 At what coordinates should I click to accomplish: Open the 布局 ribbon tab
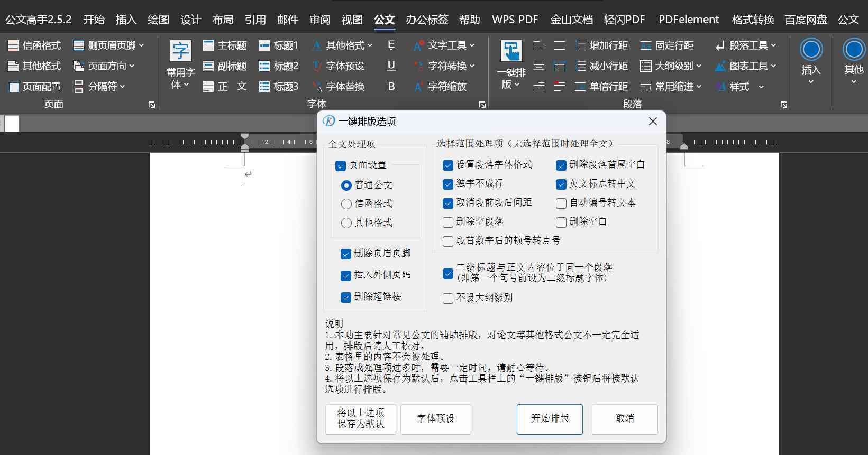[x=223, y=20]
